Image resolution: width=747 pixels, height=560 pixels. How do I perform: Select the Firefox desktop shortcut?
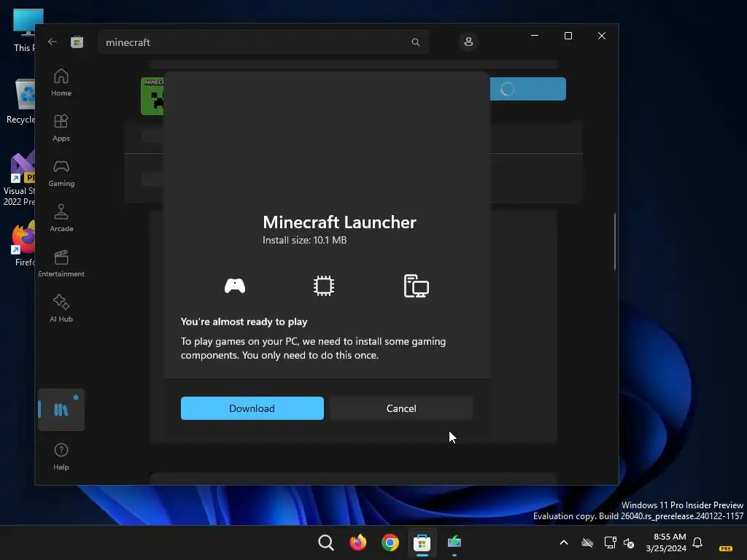pyautogui.click(x=23, y=244)
